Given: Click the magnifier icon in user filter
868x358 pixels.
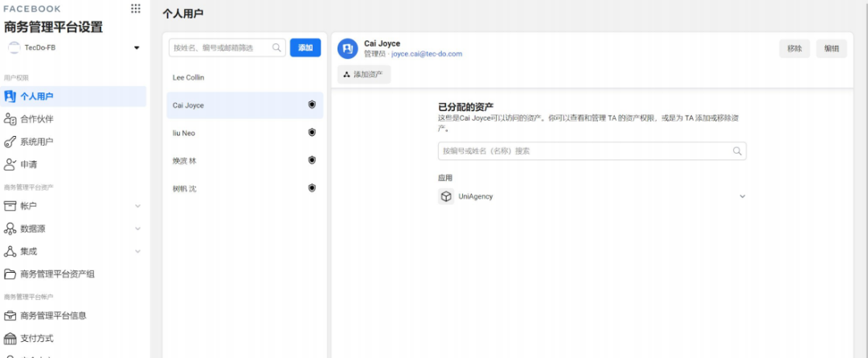Looking at the screenshot, I should pos(276,47).
